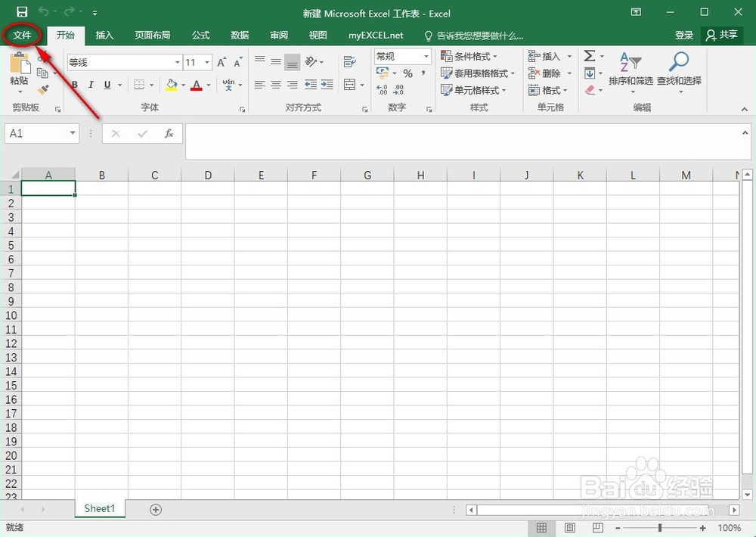The image size is (756, 537).
Task: Click the merge and center icon
Action: coord(349,85)
